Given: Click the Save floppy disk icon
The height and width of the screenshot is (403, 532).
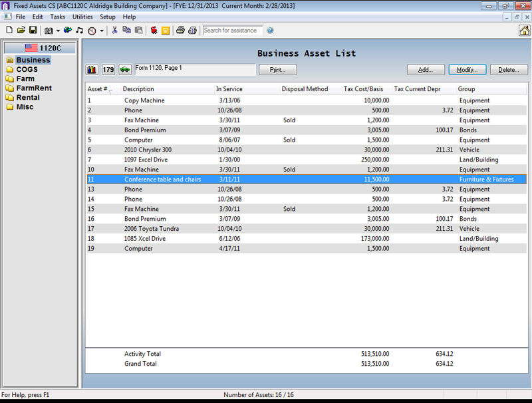Looking at the screenshot, I should tap(32, 31).
